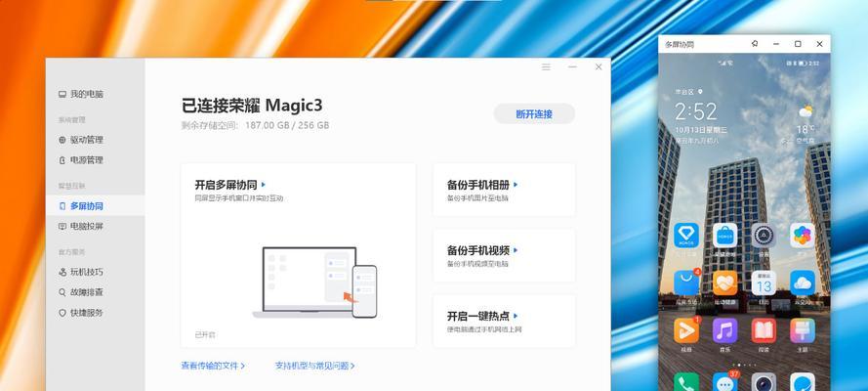Click the 断开连接 button
Image resolution: width=868 pixels, height=391 pixels.
[534, 114]
